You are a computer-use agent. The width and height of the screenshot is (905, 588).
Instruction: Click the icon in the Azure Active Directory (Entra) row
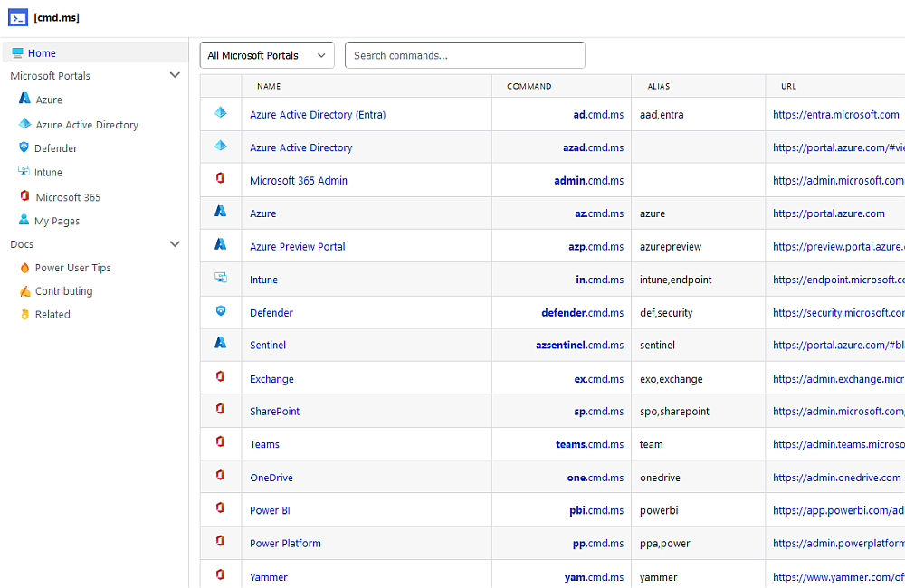(221, 112)
